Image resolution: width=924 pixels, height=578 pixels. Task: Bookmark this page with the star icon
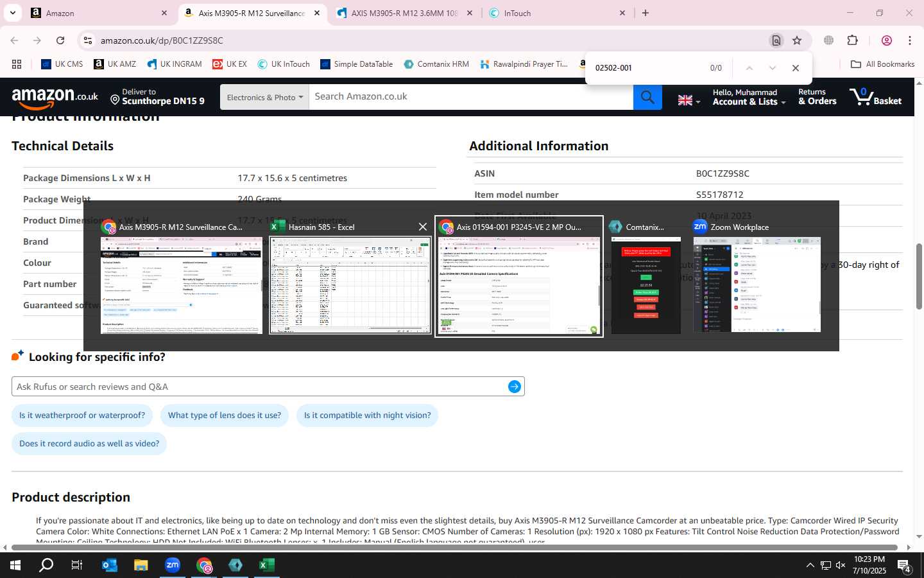pyautogui.click(x=797, y=40)
